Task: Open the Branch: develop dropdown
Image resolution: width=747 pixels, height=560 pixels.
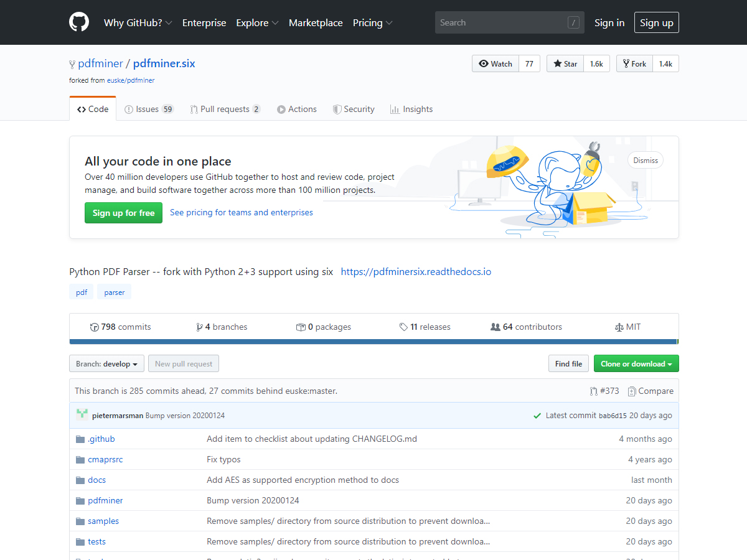Action: pos(106,364)
